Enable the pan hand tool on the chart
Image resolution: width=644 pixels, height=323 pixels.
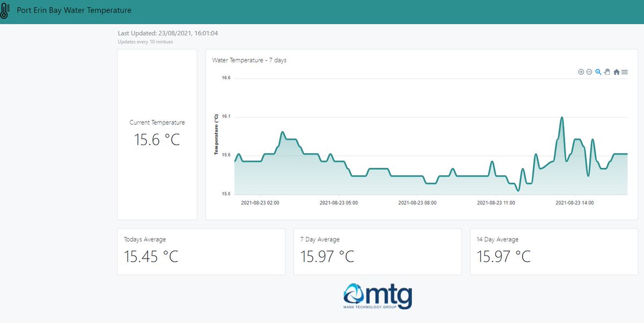[x=607, y=71]
